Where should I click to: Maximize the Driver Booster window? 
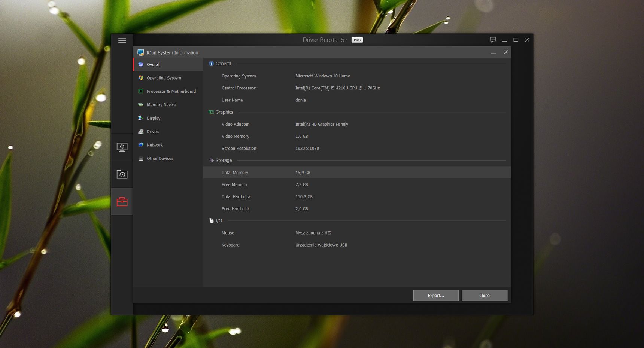(x=516, y=40)
